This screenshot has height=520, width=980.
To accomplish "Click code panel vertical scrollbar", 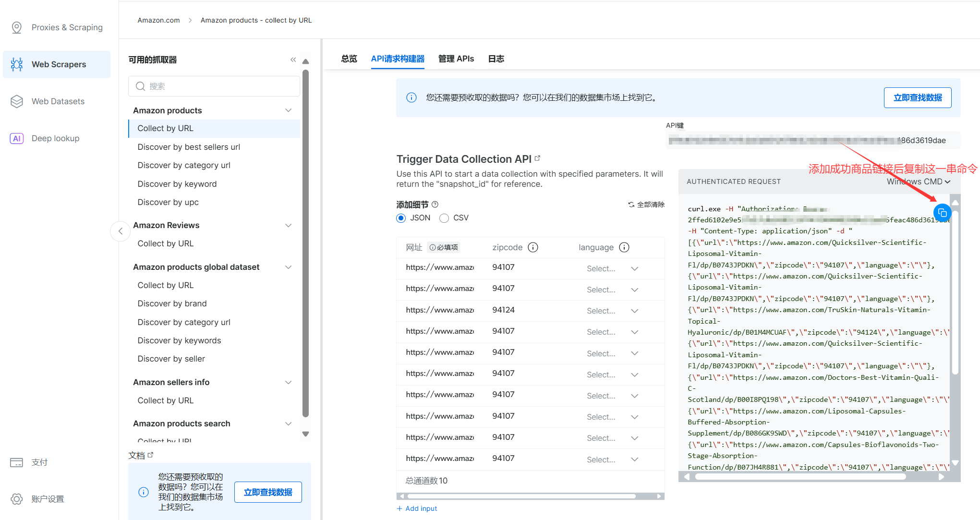I will pos(956,292).
